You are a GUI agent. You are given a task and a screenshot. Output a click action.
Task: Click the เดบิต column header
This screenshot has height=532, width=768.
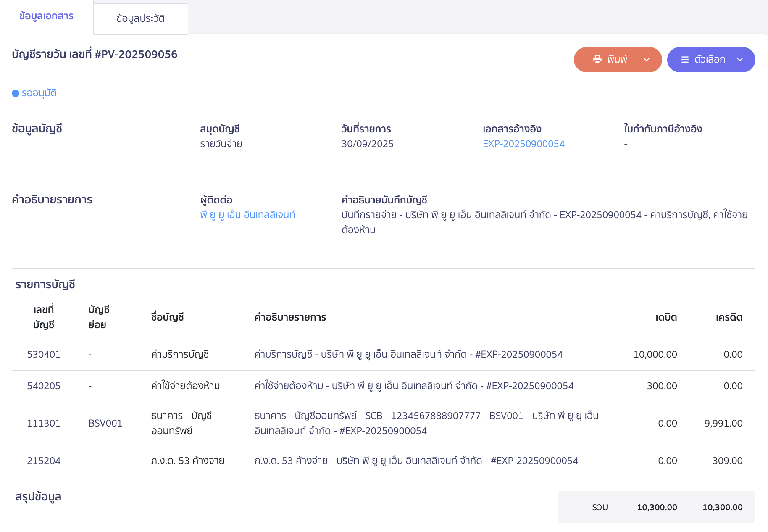tap(666, 317)
